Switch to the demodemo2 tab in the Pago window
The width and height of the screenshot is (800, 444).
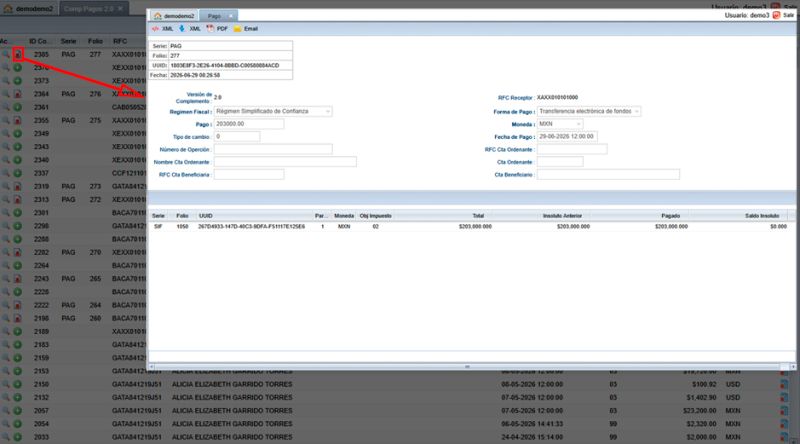[x=174, y=16]
